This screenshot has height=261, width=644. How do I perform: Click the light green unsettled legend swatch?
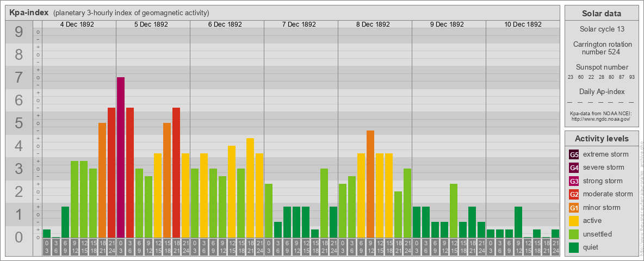[574, 234]
